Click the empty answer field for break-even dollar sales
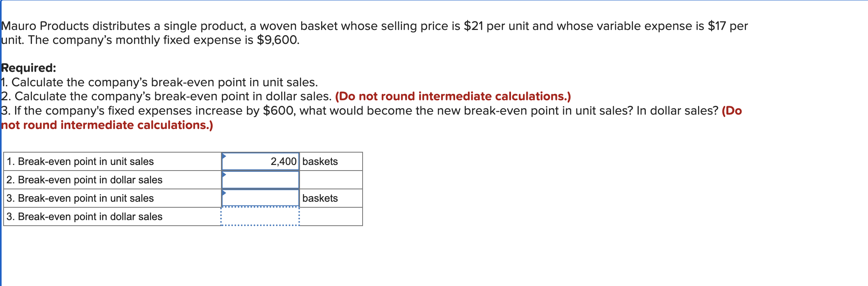This screenshot has width=868, height=286. tap(260, 180)
